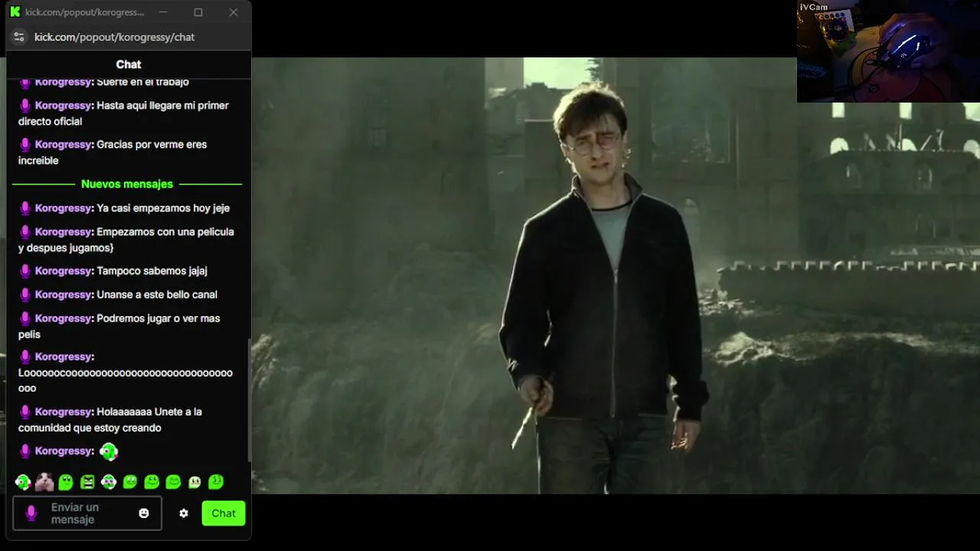The height and width of the screenshot is (551, 980).
Task: Click the Kick favicon in the title bar
Action: pyautogui.click(x=15, y=11)
